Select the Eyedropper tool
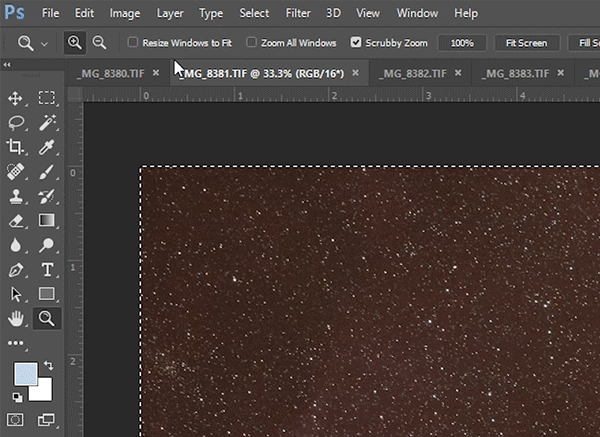Viewport: 600px width, 437px height. [47, 147]
